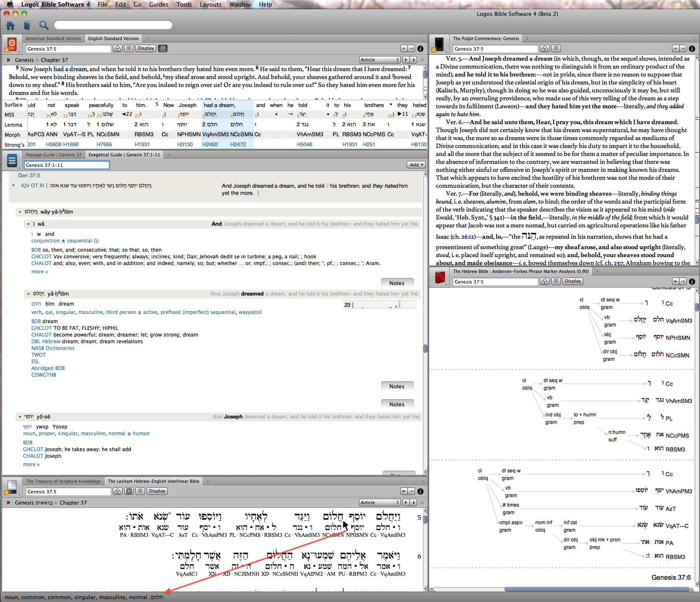Close locator bar in ESV panel

tap(422, 60)
